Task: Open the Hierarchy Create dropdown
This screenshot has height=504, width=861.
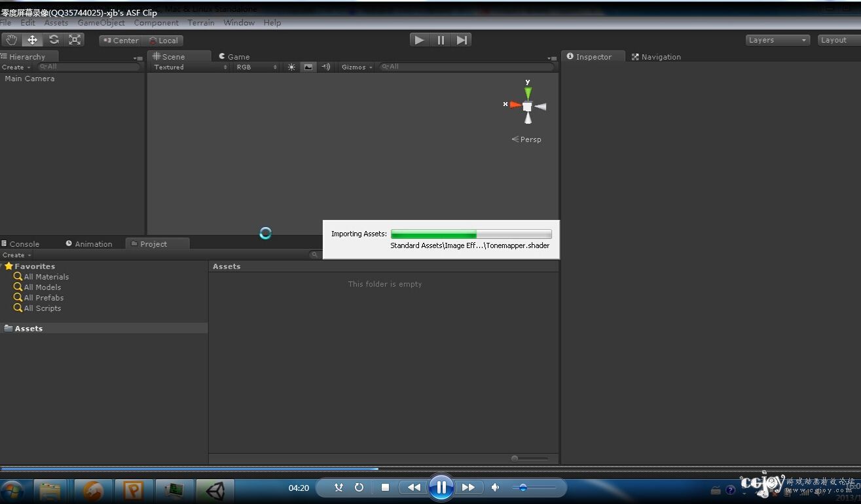Action: pyautogui.click(x=16, y=67)
